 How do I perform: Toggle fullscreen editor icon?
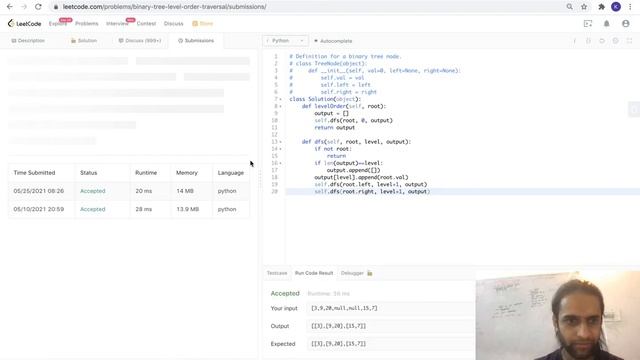[x=629, y=41]
